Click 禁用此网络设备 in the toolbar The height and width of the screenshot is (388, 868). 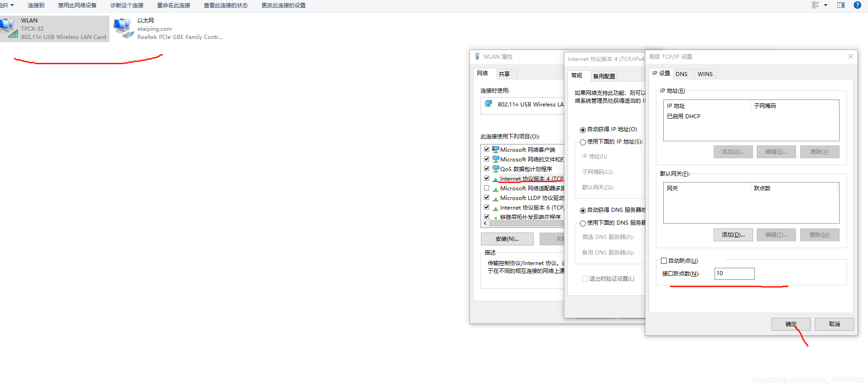click(77, 5)
